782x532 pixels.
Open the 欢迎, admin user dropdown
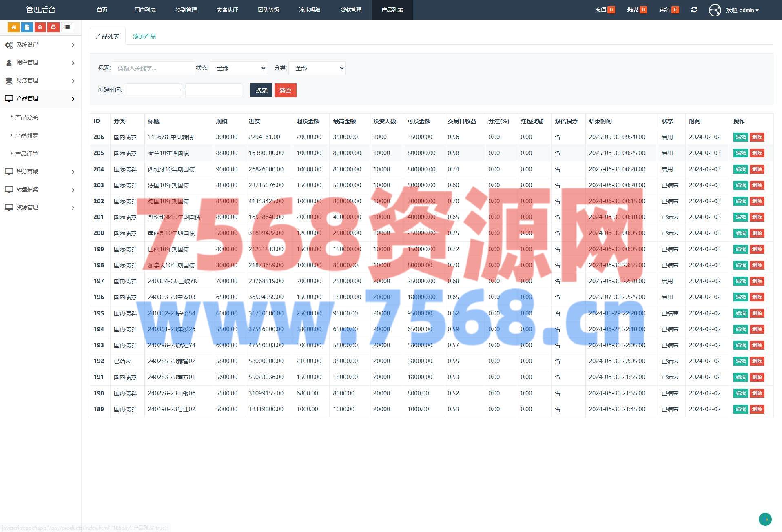tap(742, 10)
